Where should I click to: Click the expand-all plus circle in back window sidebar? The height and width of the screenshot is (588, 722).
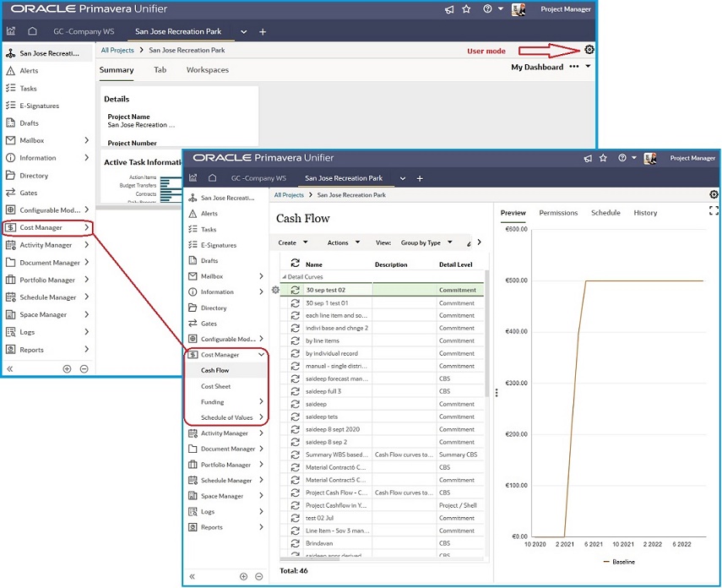coord(67,368)
